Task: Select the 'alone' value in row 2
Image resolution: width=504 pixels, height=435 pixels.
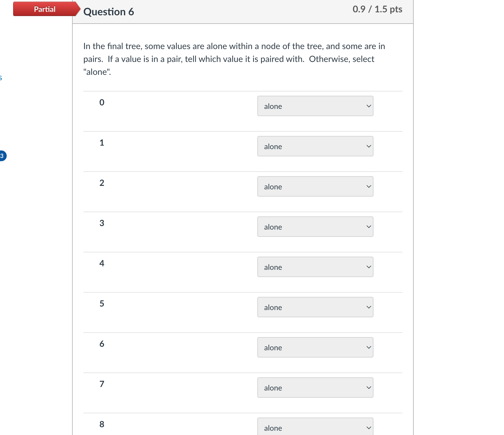Action: (x=273, y=187)
